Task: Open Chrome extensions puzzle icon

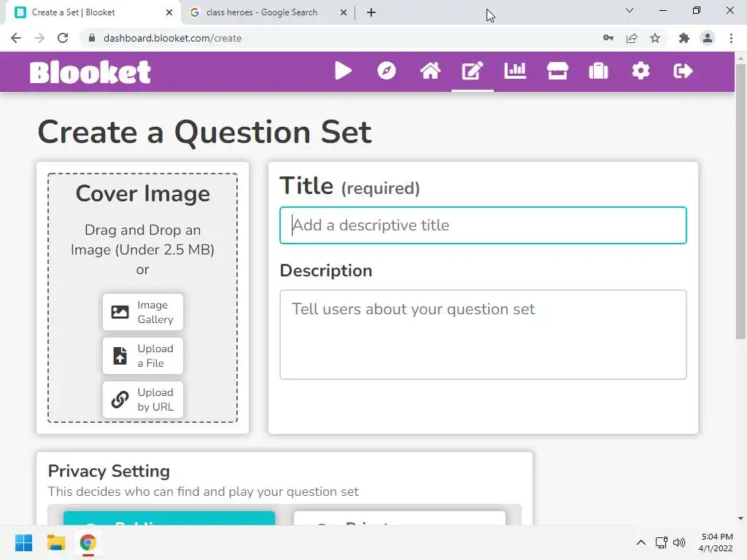Action: (x=684, y=38)
